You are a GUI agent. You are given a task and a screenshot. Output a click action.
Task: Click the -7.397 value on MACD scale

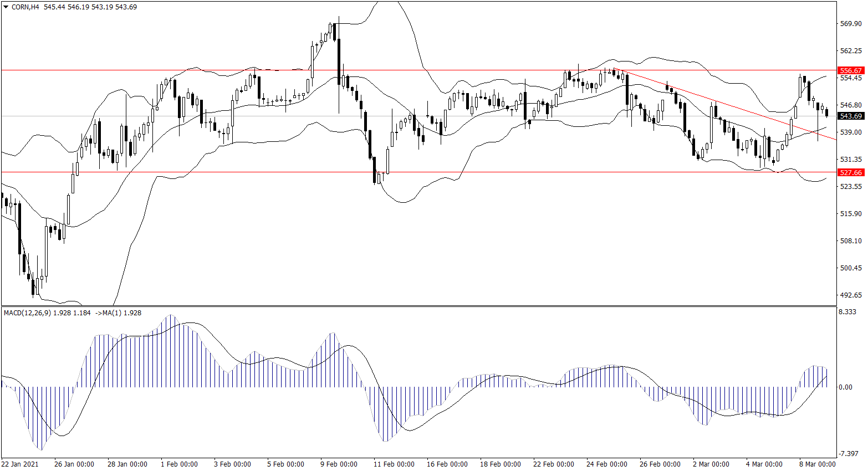click(x=849, y=454)
